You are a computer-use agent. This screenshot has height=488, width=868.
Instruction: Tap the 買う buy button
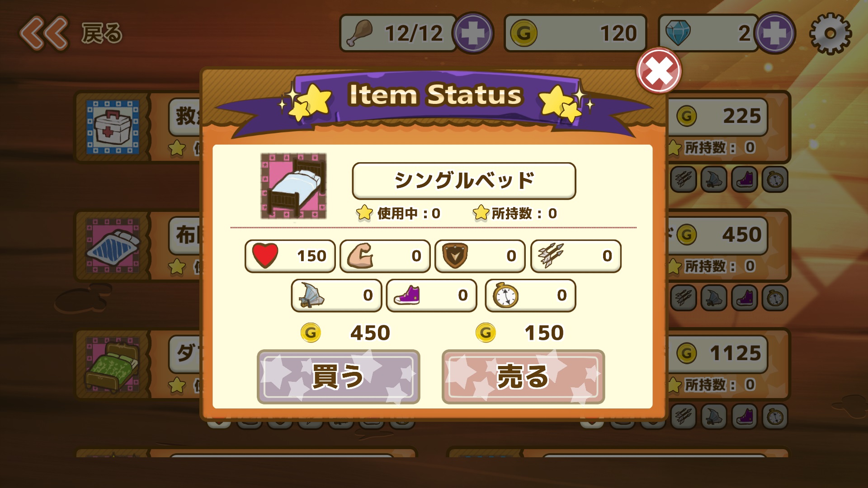[x=338, y=376]
